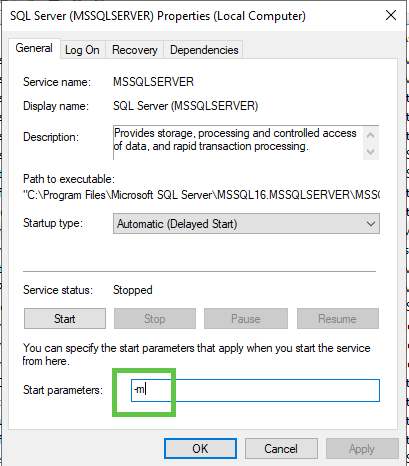
Task: Click the greyed-out Apply button
Action: (362, 449)
